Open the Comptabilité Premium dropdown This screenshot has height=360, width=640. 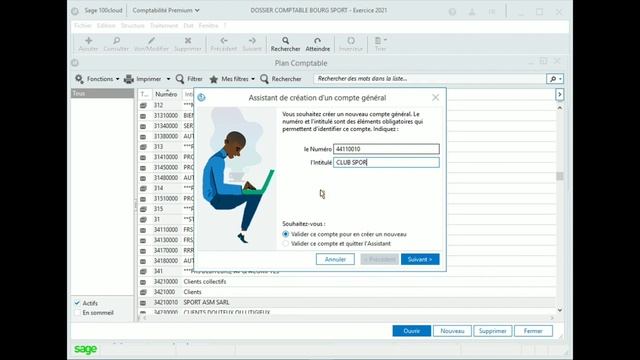click(166, 10)
